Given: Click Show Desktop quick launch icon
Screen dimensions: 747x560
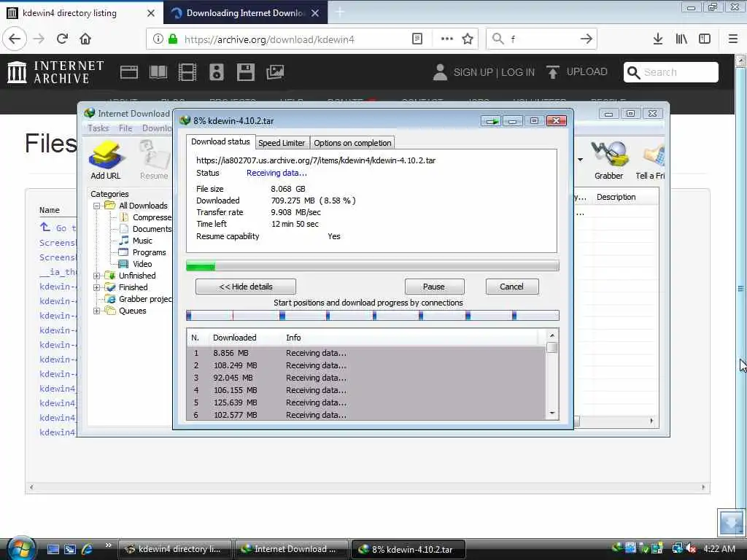Looking at the screenshot, I should coord(53,549).
